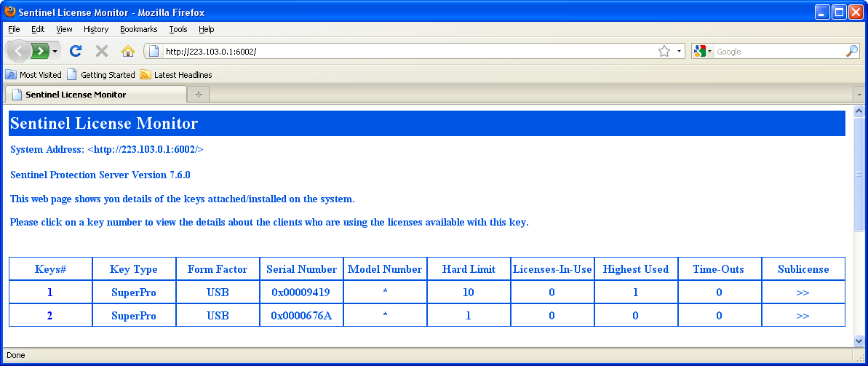Minimize the Firefox window
868x366 pixels.
823,12
